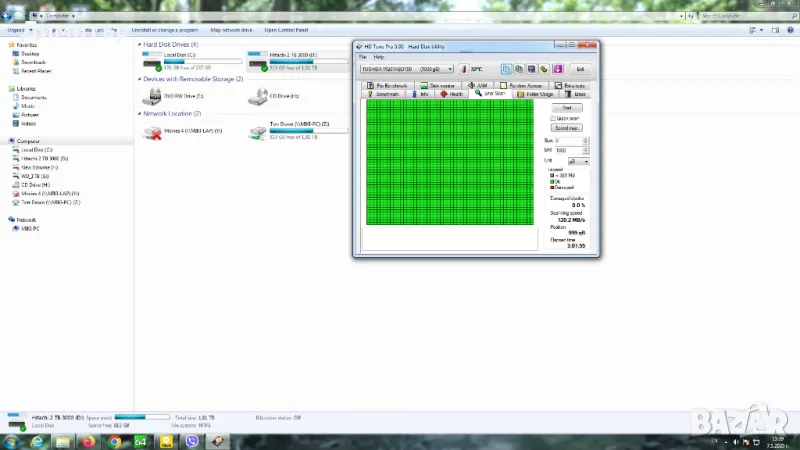Open the Unit dropdown showing gB
The height and width of the screenshot is (450, 800).
pyautogui.click(x=579, y=161)
